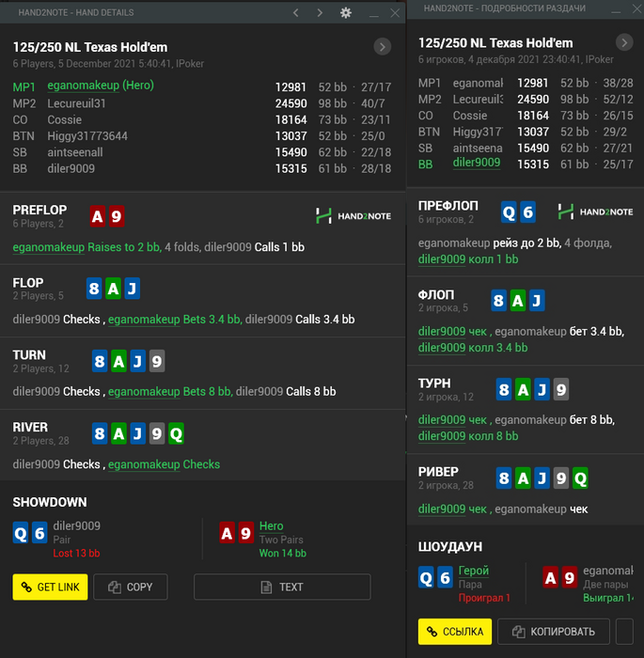Screen dimensions: 644x658
Task: Click TEXT button
Action: coord(282,587)
